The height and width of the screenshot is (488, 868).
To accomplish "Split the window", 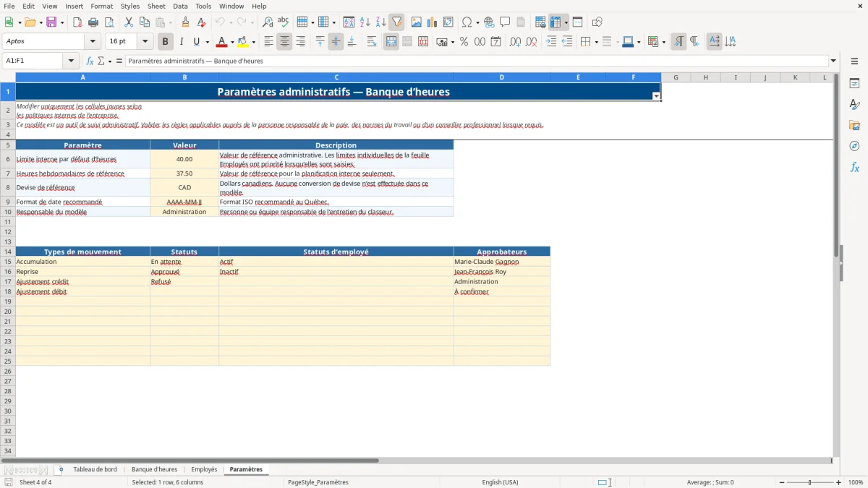I will point(578,22).
